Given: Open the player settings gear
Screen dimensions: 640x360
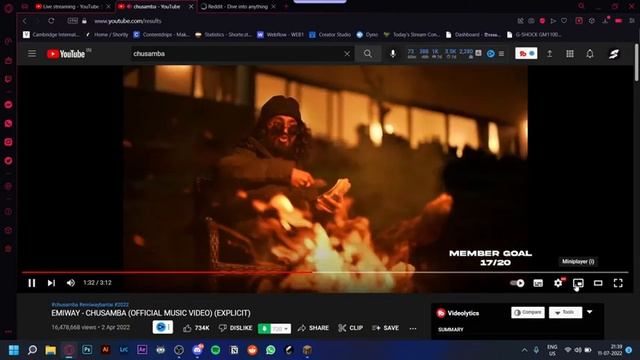Looking at the screenshot, I should click(x=558, y=282).
